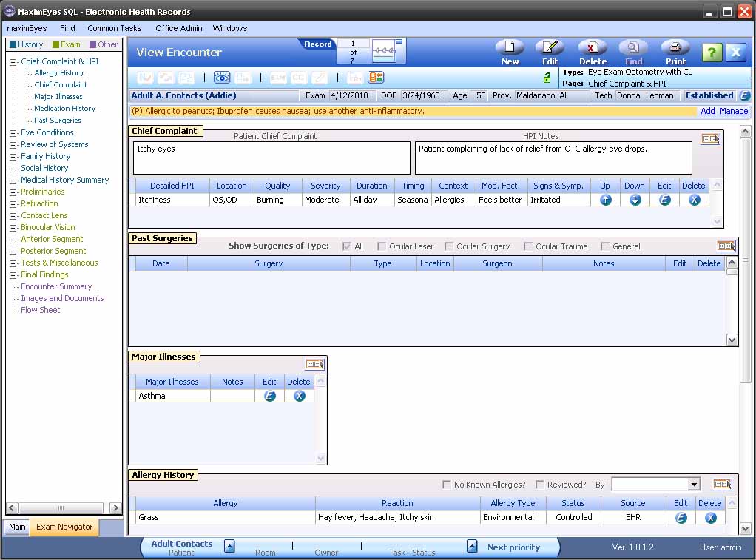Image resolution: width=756 pixels, height=560 pixels.
Task: Expand the Family History tree node
Action: pos(13,157)
